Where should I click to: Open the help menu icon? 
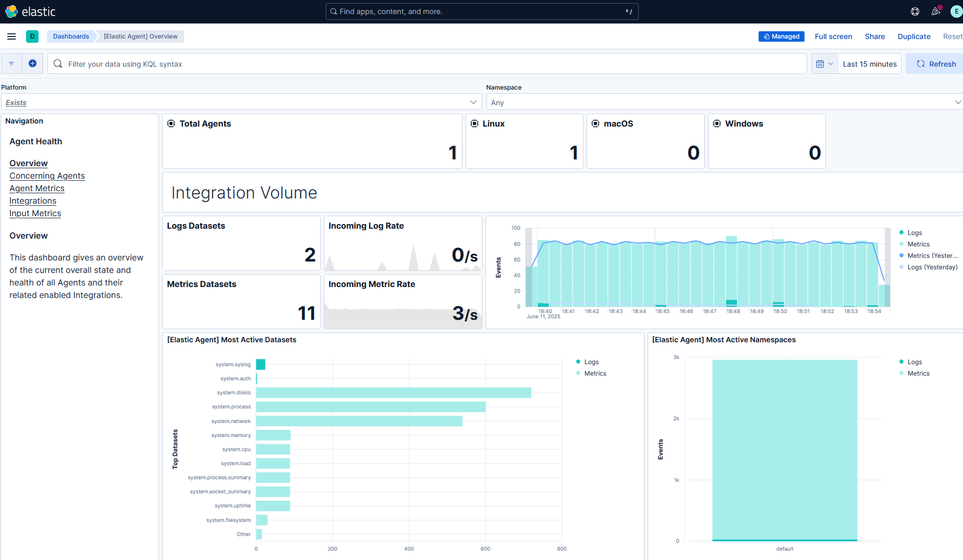(x=915, y=11)
